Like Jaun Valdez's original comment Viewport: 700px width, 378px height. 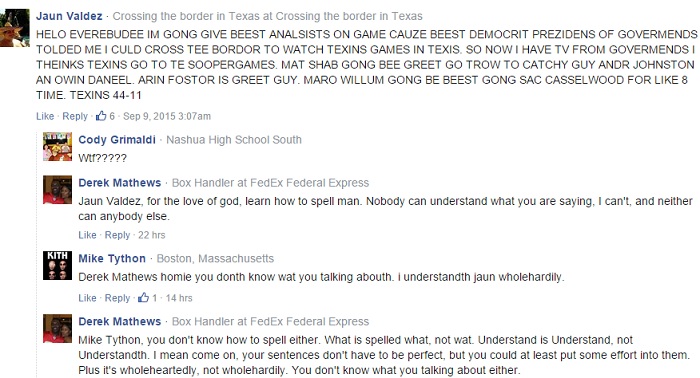45,116
